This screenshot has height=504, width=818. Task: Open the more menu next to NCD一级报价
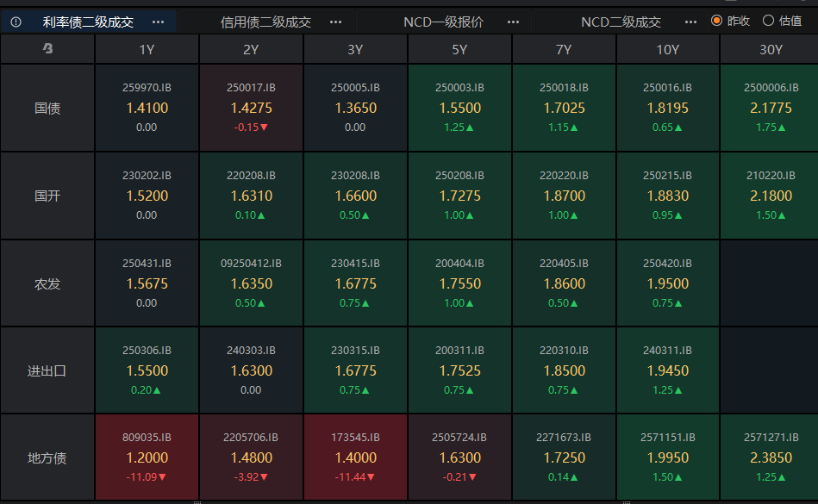pyautogui.click(x=514, y=22)
